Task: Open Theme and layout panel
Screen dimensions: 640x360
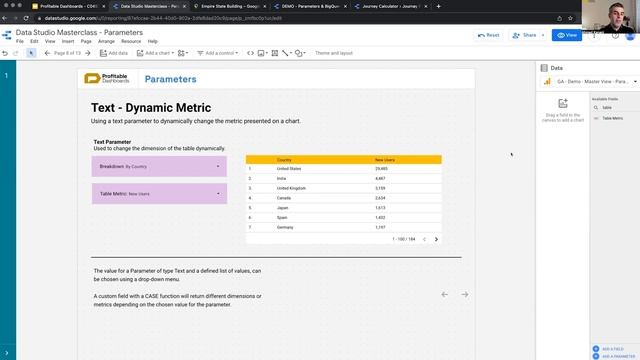Action: click(x=333, y=53)
